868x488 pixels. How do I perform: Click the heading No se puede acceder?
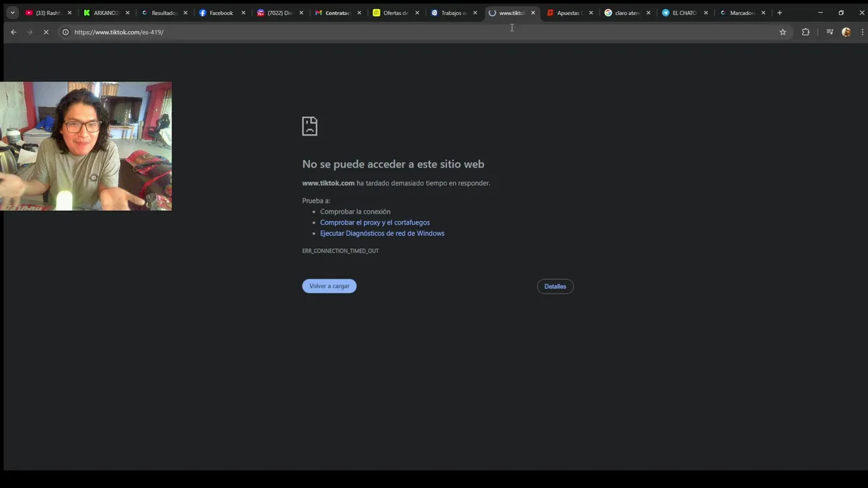(393, 164)
